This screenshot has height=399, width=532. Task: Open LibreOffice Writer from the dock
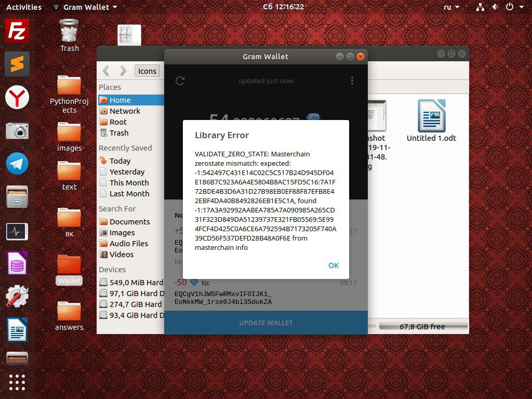tap(17, 330)
